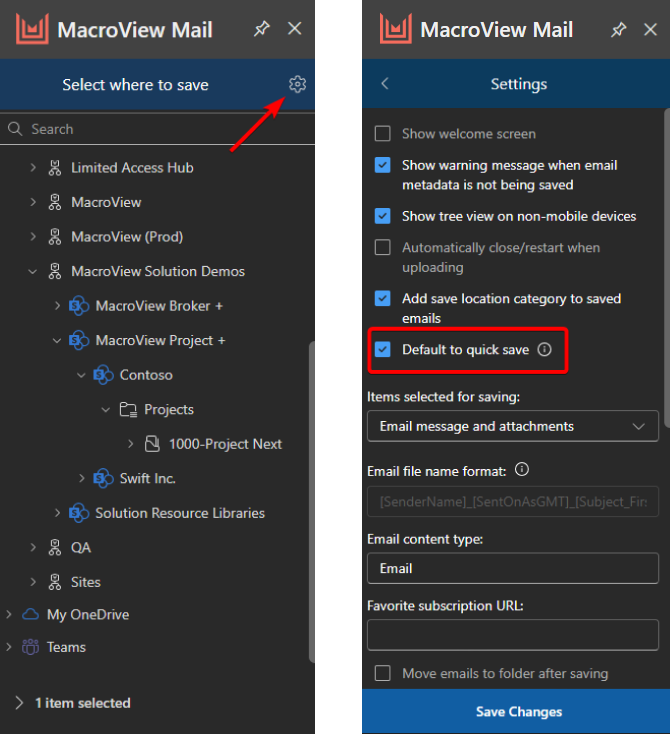Screen dimensions: 670x734
Task: Click the Favorite subscription URL field
Action: pyautogui.click(x=513, y=635)
